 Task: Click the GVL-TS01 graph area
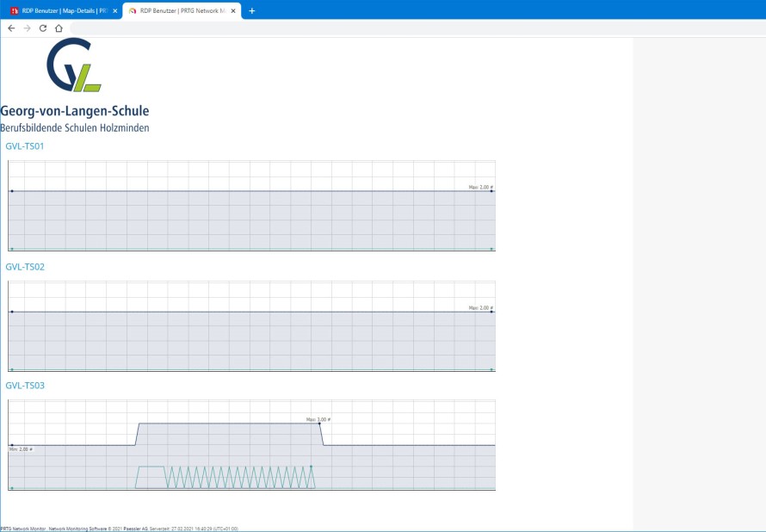251,206
